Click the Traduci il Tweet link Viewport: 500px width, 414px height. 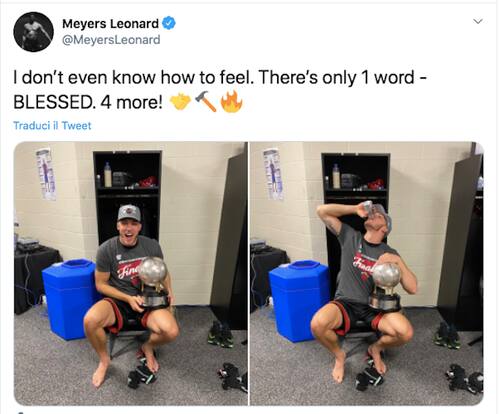point(52,126)
